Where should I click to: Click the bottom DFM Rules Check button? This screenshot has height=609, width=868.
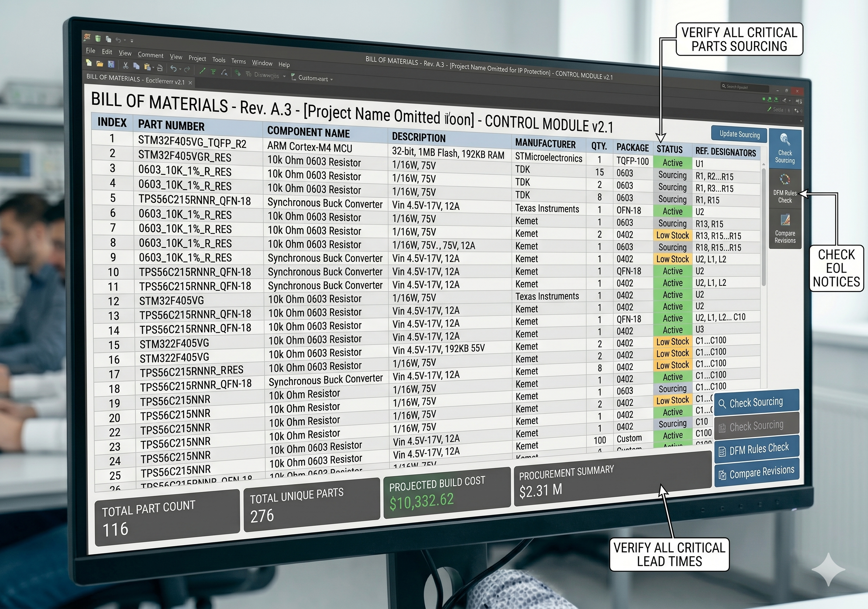756,449
